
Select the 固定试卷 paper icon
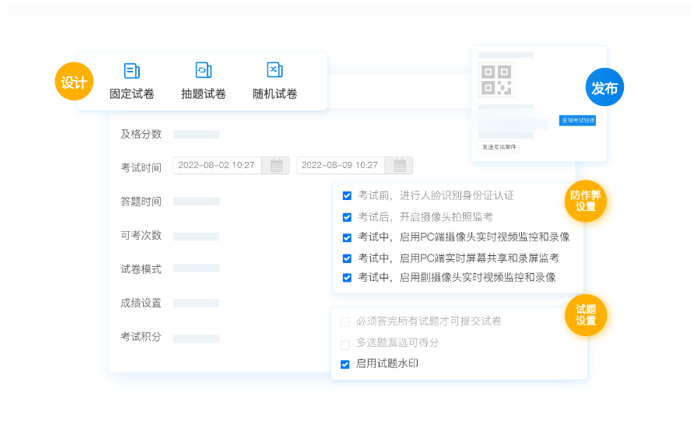click(131, 71)
